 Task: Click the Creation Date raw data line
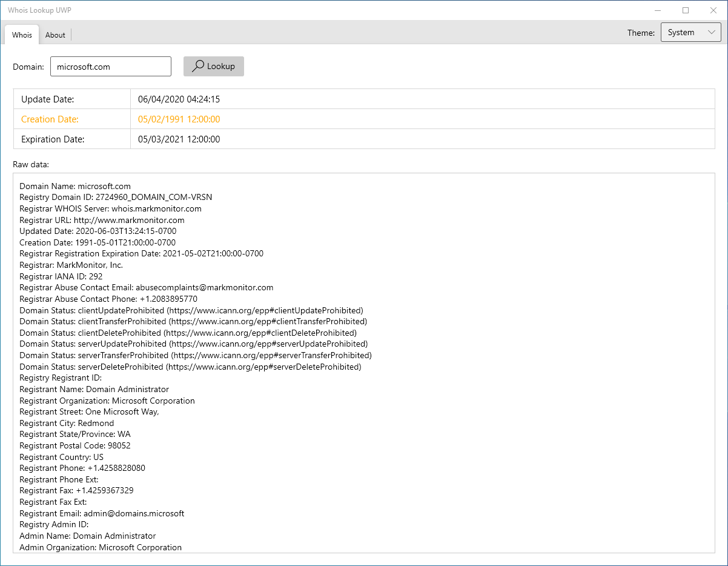point(98,242)
